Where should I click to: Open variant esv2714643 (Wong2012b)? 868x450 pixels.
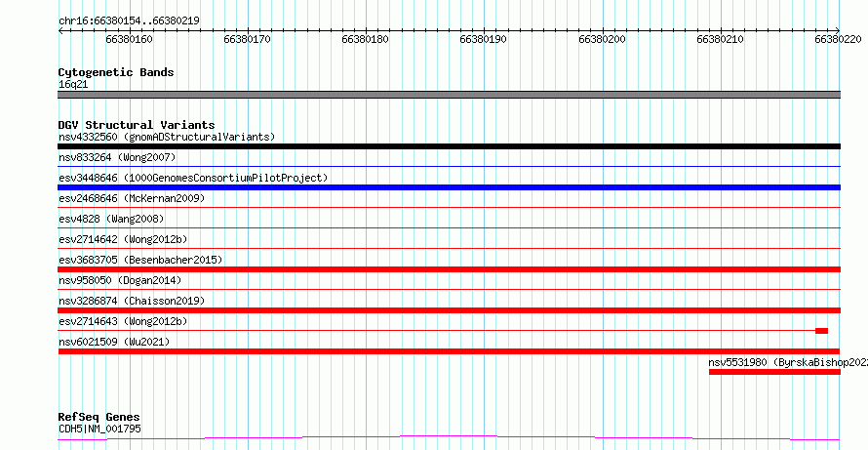tap(123, 321)
